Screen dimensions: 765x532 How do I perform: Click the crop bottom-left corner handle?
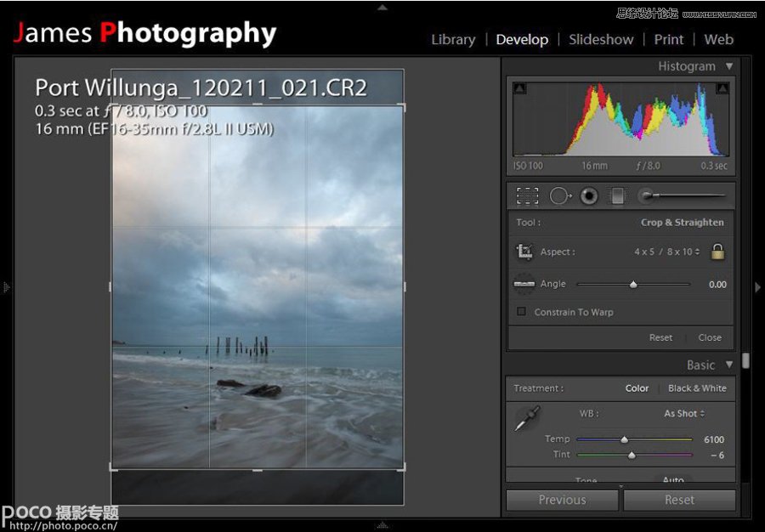[x=113, y=468]
